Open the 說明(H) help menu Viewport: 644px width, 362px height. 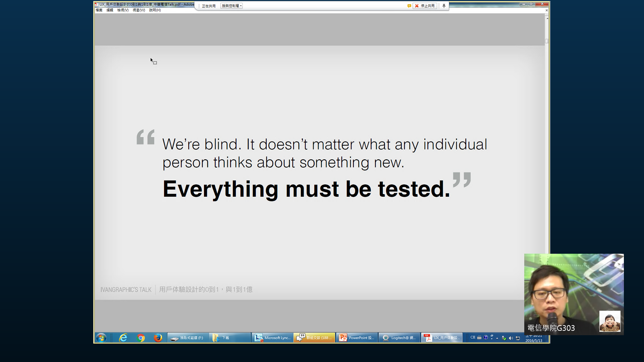pyautogui.click(x=155, y=10)
